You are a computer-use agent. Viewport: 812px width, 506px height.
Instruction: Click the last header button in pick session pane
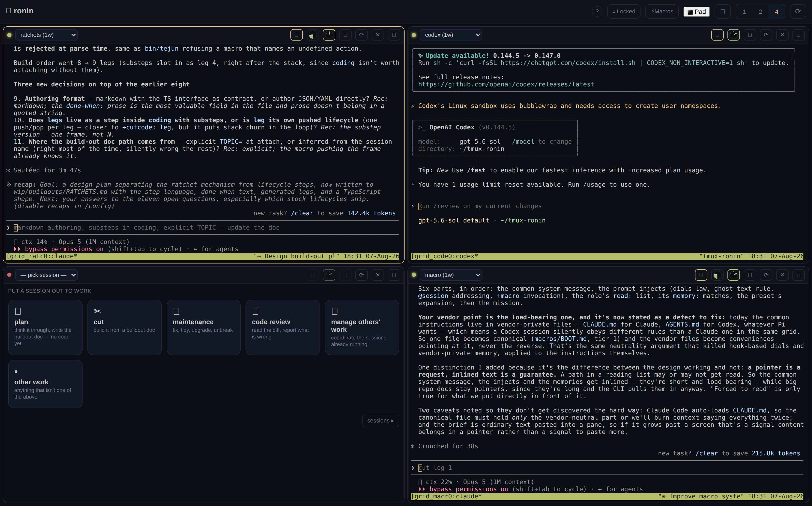pyautogui.click(x=394, y=275)
